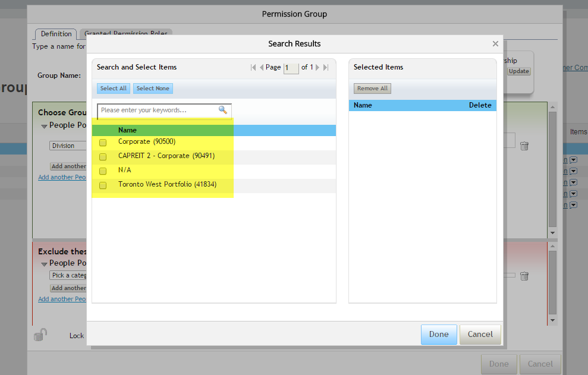Click Update button in background panel

[x=519, y=71]
